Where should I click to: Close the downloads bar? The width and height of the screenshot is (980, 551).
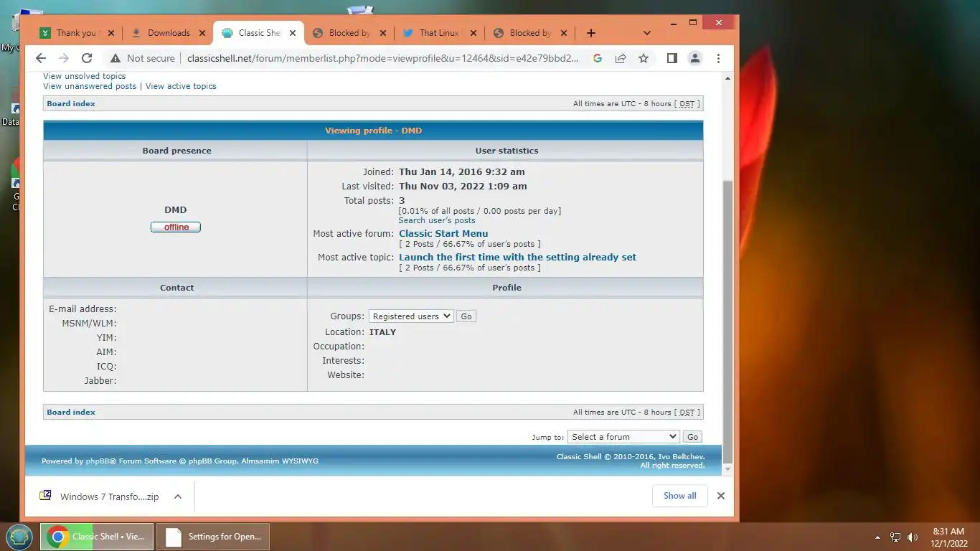(x=721, y=496)
